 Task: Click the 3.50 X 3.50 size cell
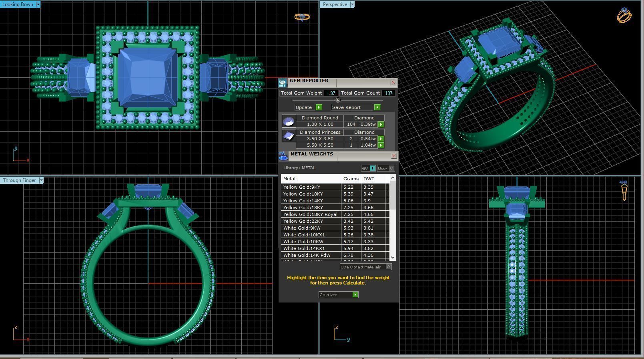[320, 139]
